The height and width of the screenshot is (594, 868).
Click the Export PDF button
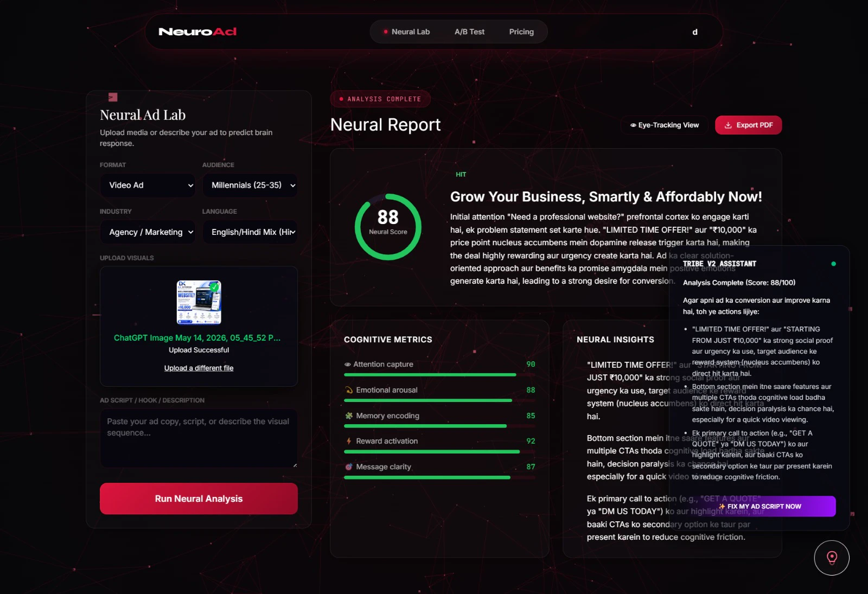pos(749,125)
